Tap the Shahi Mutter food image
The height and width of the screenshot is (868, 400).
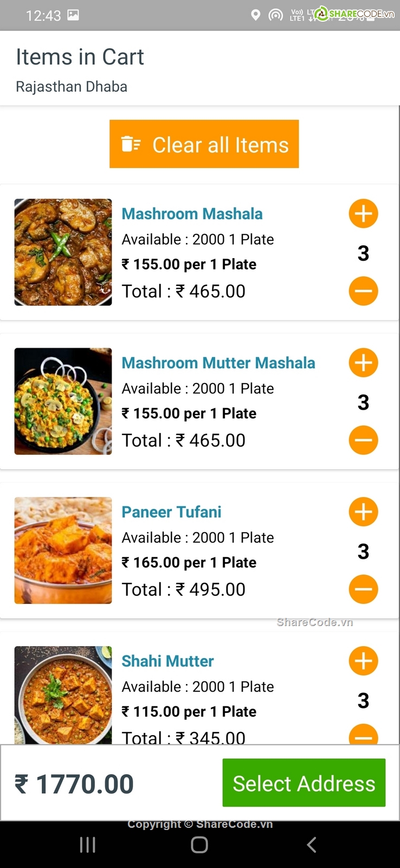pyautogui.click(x=63, y=694)
